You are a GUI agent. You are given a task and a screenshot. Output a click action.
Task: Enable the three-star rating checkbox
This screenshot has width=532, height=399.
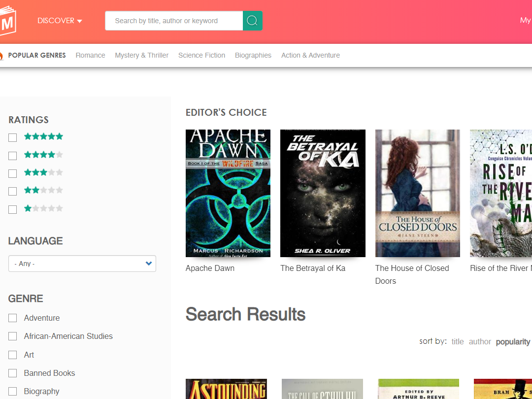(x=13, y=173)
